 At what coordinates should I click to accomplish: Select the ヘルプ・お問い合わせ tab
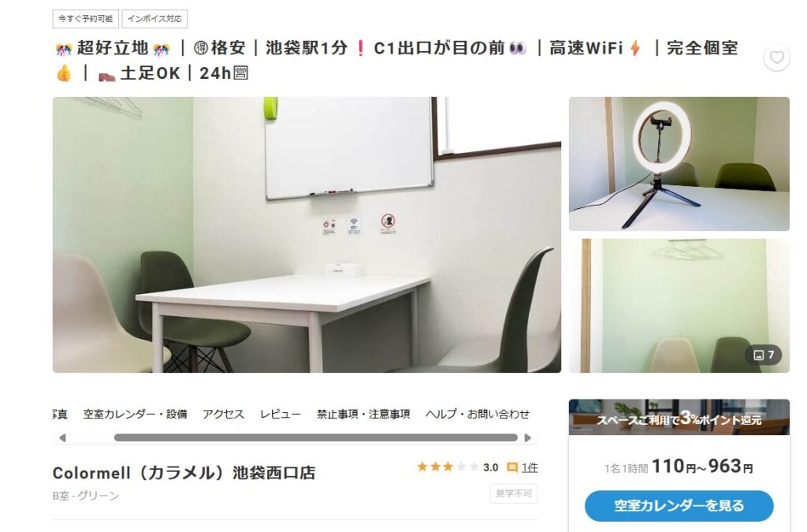click(x=477, y=414)
